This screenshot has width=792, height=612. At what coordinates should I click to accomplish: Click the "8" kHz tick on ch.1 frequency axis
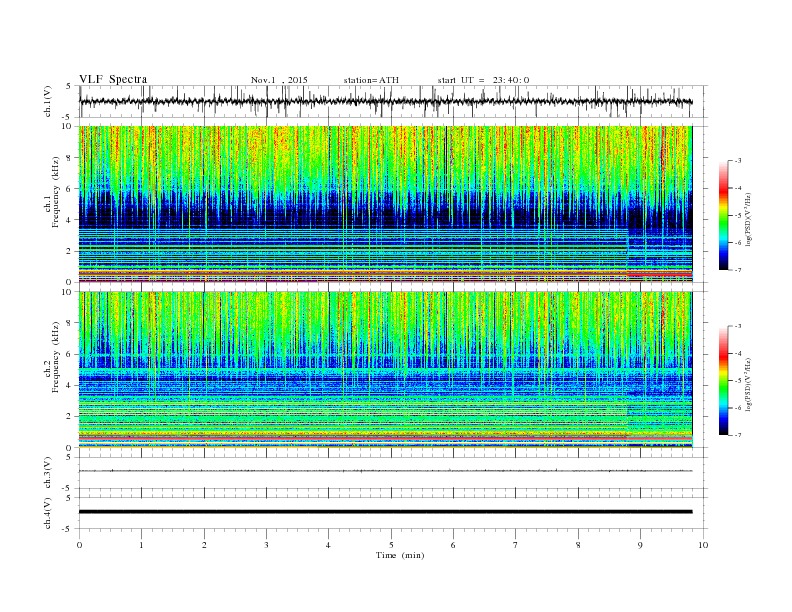70,158
